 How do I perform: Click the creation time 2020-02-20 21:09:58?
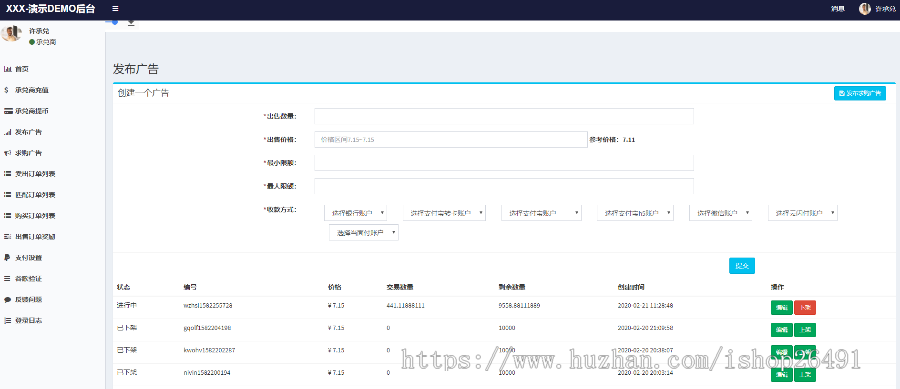coord(645,328)
